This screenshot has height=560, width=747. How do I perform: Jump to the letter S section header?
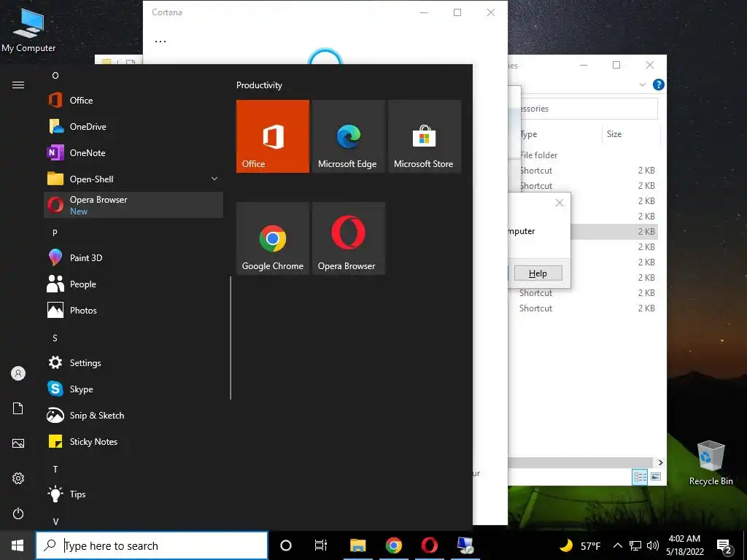(55, 338)
